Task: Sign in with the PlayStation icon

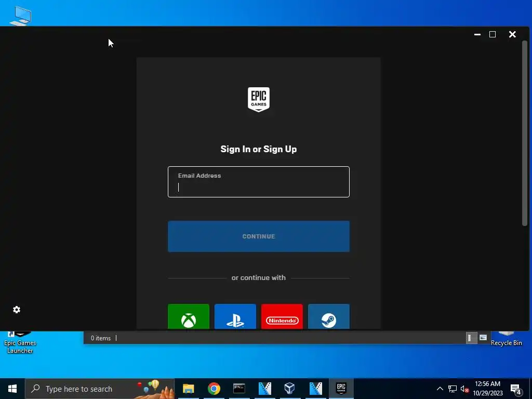Action: tap(235, 316)
